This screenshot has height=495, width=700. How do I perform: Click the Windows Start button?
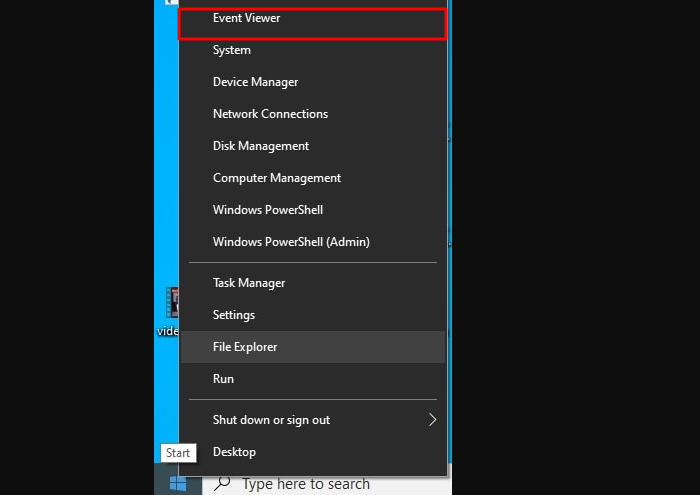click(x=178, y=483)
